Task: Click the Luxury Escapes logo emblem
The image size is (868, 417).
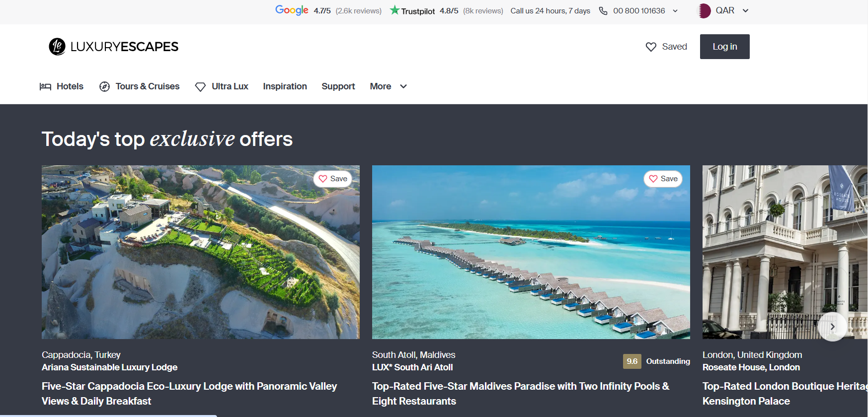Action: coord(57,47)
